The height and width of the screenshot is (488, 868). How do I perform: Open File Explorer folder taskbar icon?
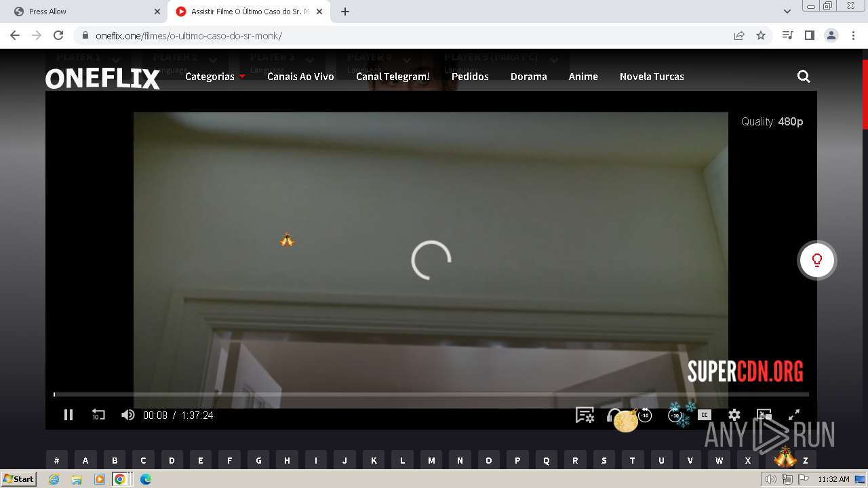coord(77,479)
